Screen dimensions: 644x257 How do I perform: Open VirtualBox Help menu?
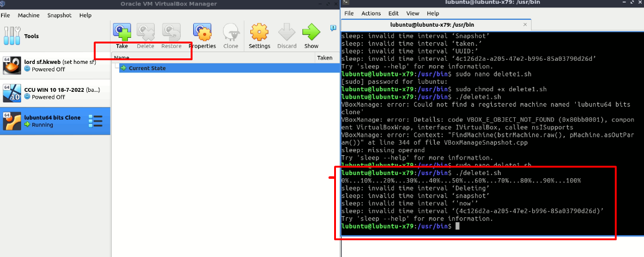tap(86, 15)
